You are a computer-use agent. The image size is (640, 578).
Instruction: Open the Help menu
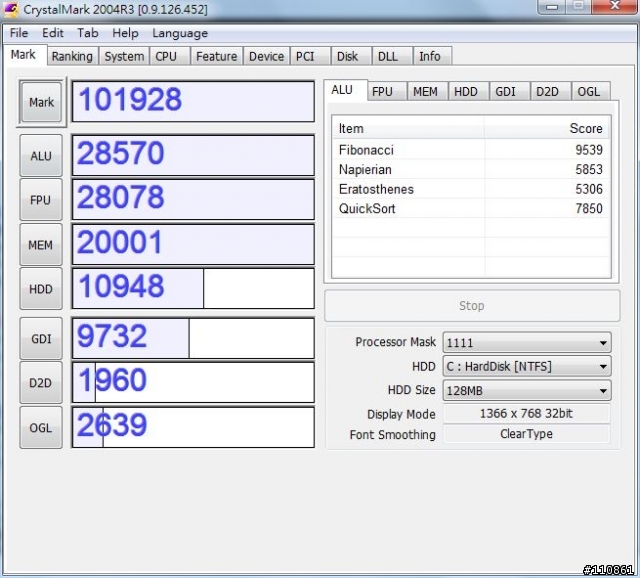point(125,33)
